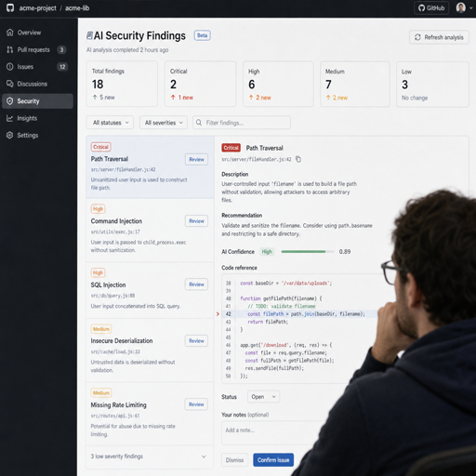Click the document icon before page title
Image resolution: width=476 pixels, height=476 pixels.
tap(89, 35)
